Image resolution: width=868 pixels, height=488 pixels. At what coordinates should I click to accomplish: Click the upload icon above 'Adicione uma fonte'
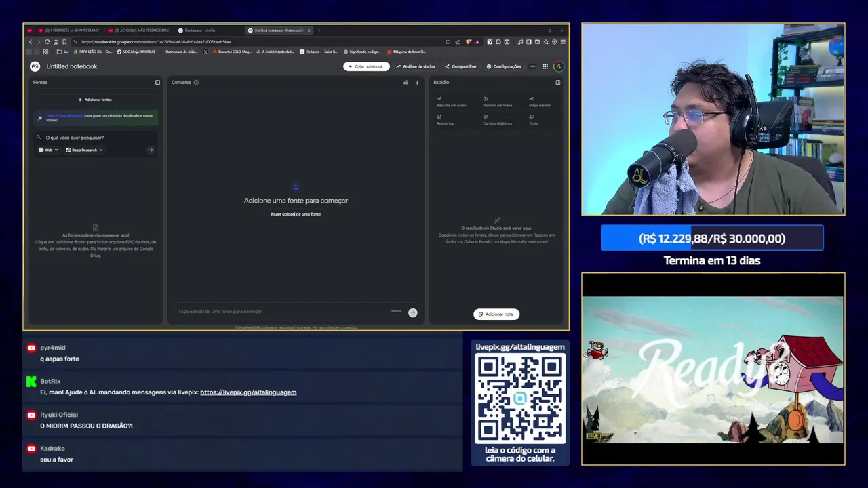tap(296, 187)
